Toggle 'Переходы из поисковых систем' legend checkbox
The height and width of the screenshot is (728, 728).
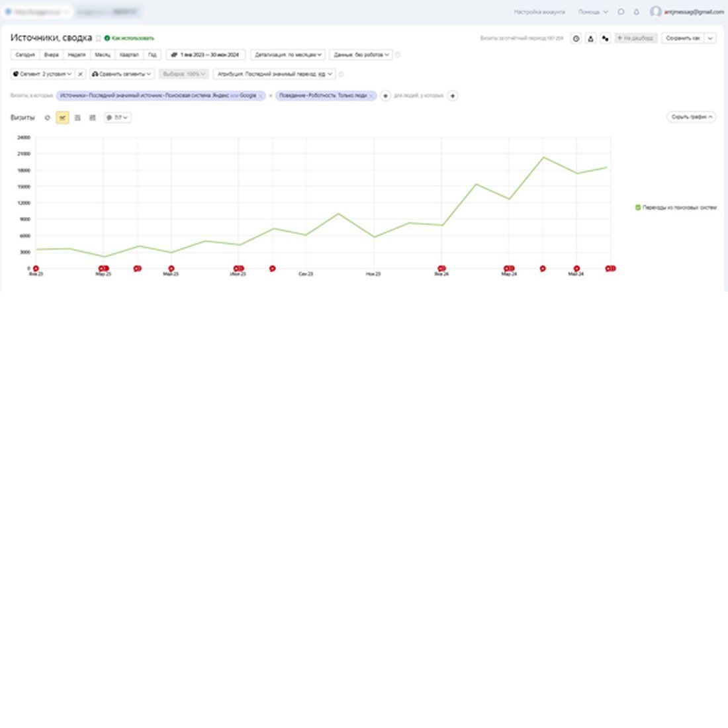click(638, 208)
